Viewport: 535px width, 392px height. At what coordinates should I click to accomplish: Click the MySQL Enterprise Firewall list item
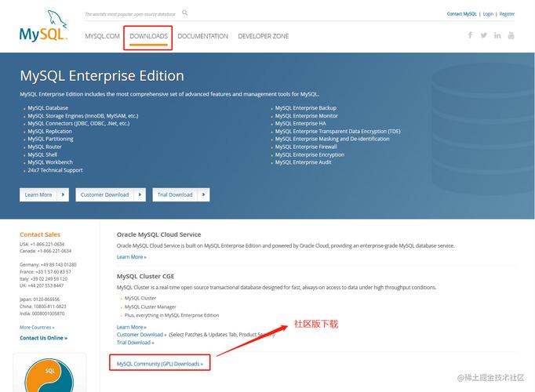(x=306, y=147)
